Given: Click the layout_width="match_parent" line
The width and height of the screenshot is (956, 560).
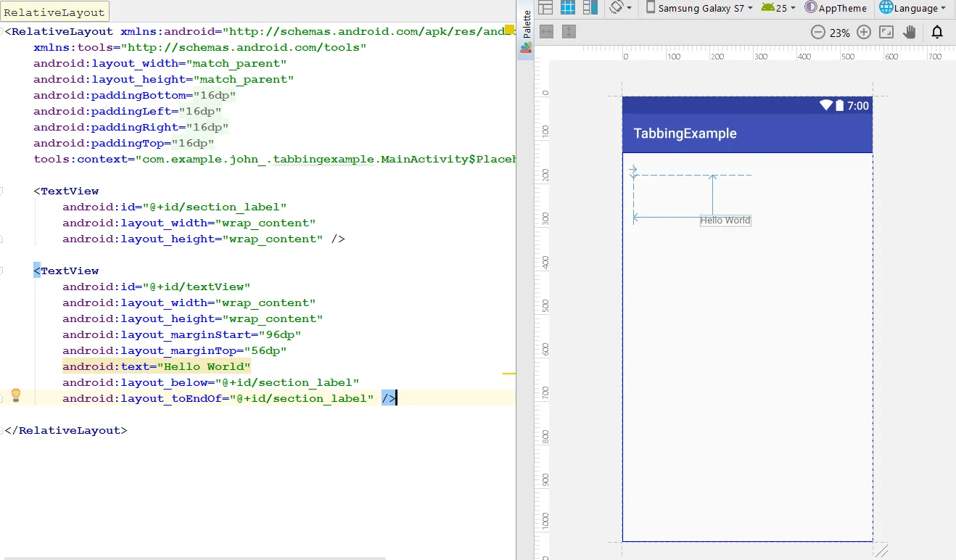Looking at the screenshot, I should coord(160,63).
